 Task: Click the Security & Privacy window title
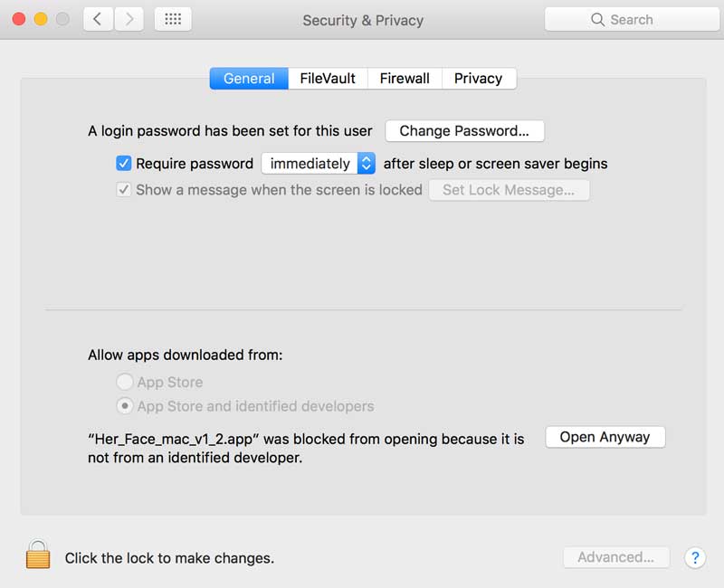(x=363, y=20)
